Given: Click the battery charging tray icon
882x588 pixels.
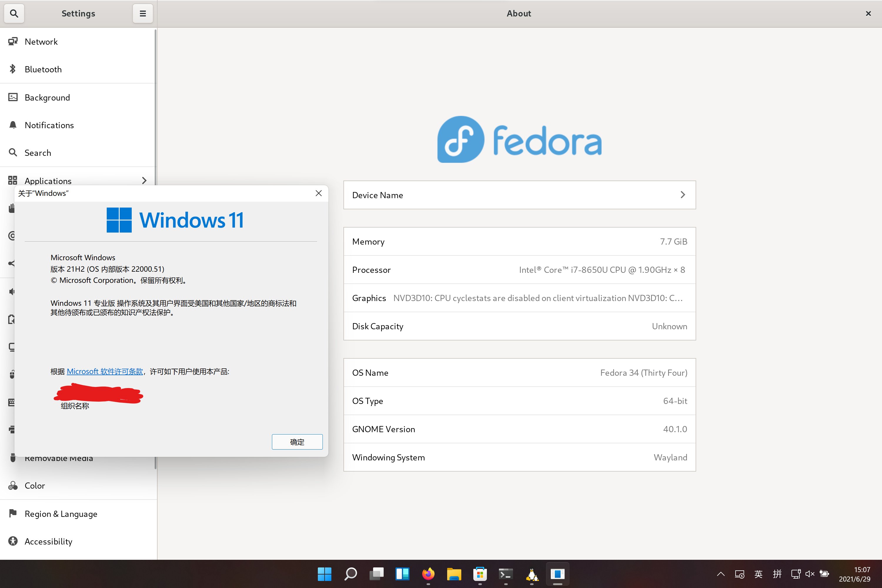Looking at the screenshot, I should pos(824,574).
